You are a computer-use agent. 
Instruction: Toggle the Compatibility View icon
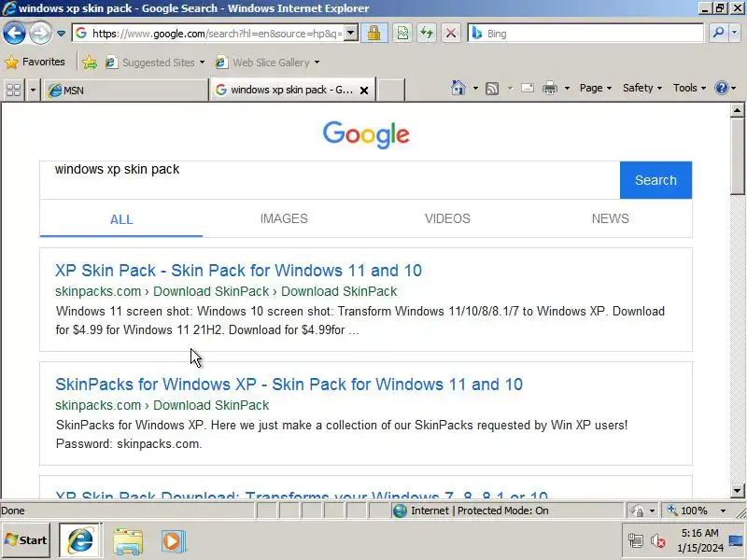point(402,33)
